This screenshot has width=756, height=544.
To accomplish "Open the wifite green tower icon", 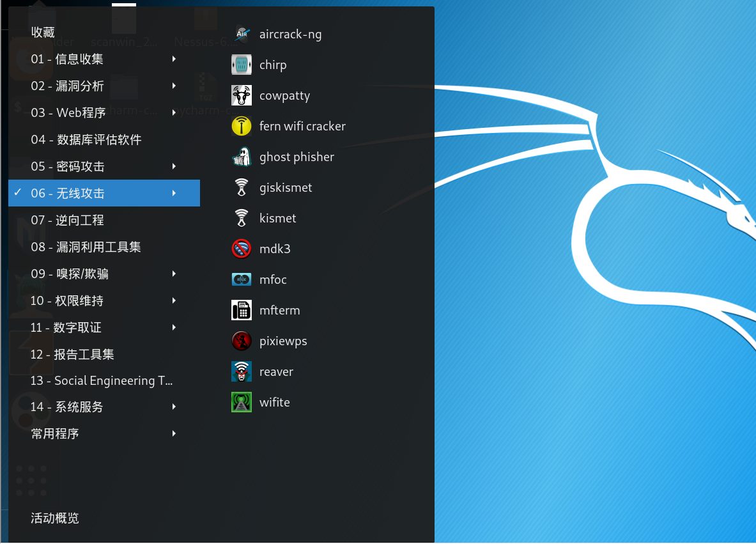I will pyautogui.click(x=242, y=402).
